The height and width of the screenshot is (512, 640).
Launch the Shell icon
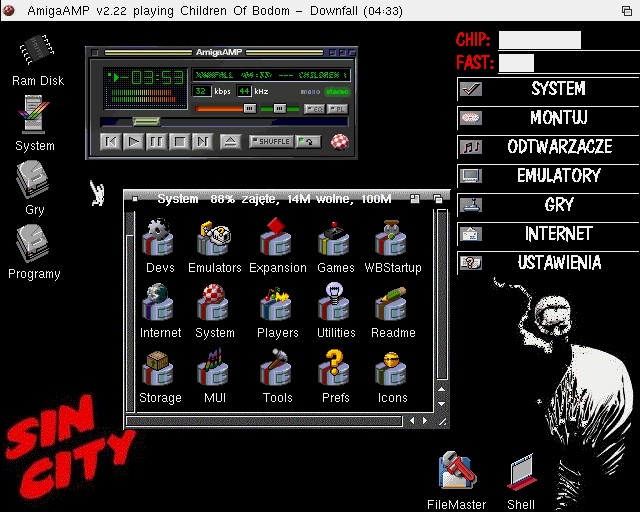tap(521, 472)
